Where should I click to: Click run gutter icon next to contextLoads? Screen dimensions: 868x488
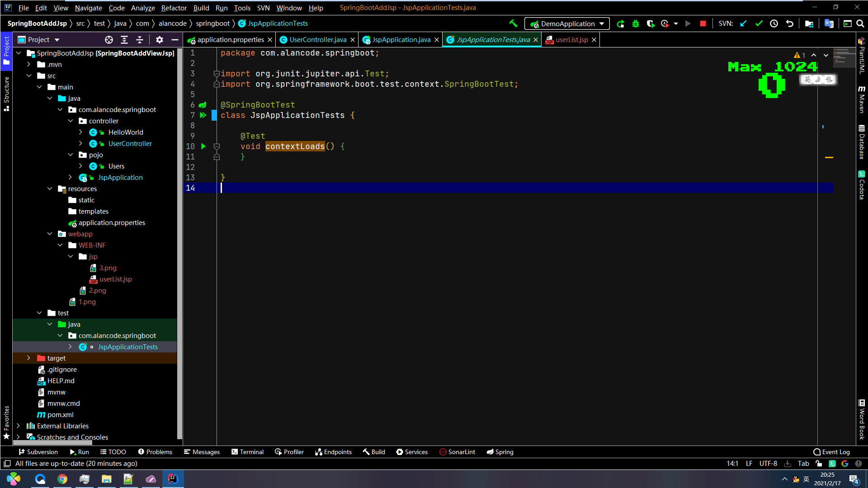(x=203, y=146)
